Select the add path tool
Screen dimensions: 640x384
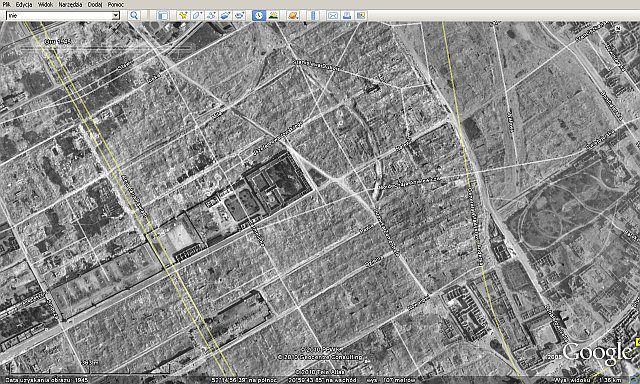211,16
